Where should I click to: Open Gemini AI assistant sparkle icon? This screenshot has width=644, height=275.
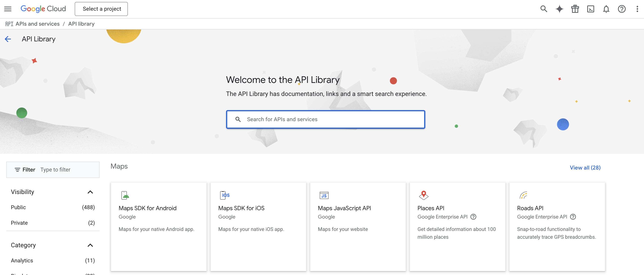tap(559, 9)
